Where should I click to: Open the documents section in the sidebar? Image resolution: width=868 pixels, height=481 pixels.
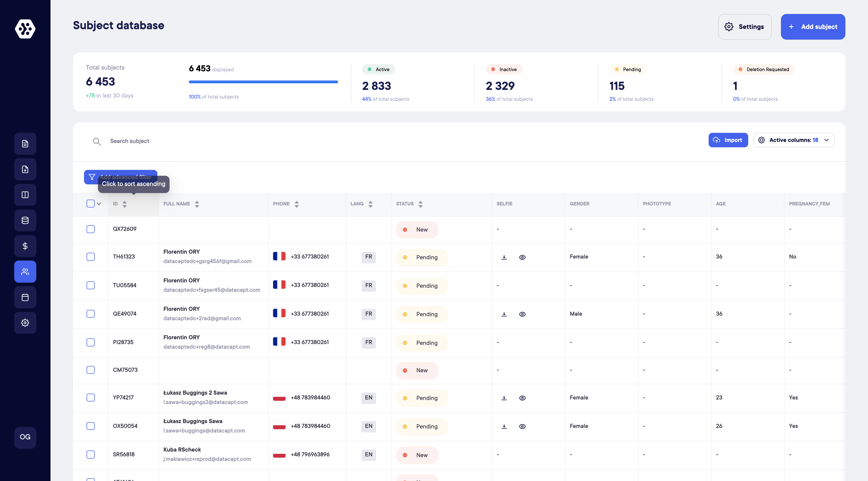click(25, 143)
